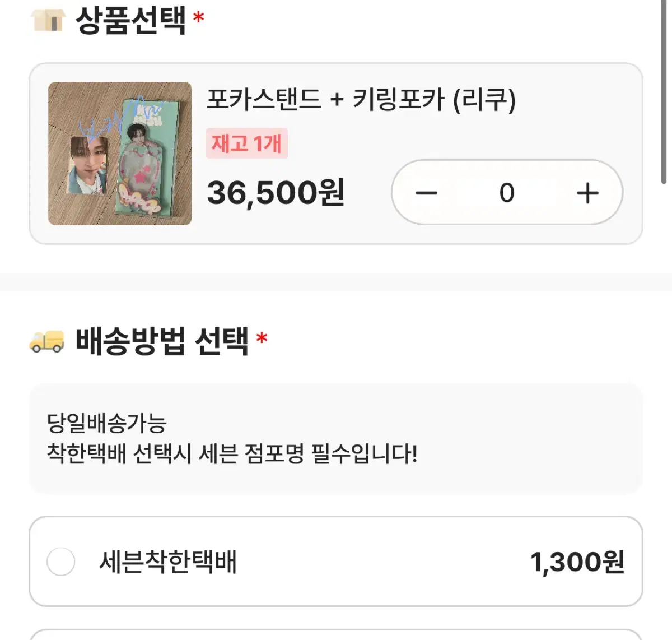Click the partially visible shipping option card at bottom
Viewport: 672px width, 640px height.
point(336,634)
